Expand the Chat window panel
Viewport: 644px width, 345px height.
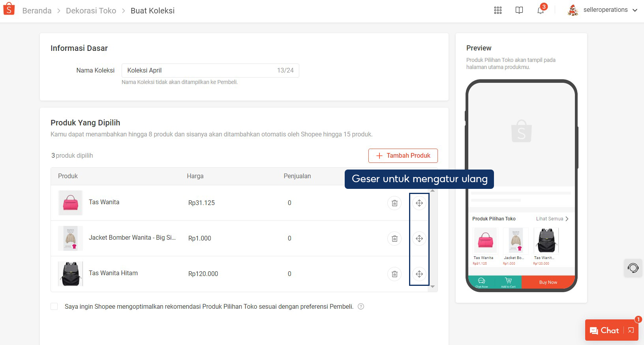(631, 330)
